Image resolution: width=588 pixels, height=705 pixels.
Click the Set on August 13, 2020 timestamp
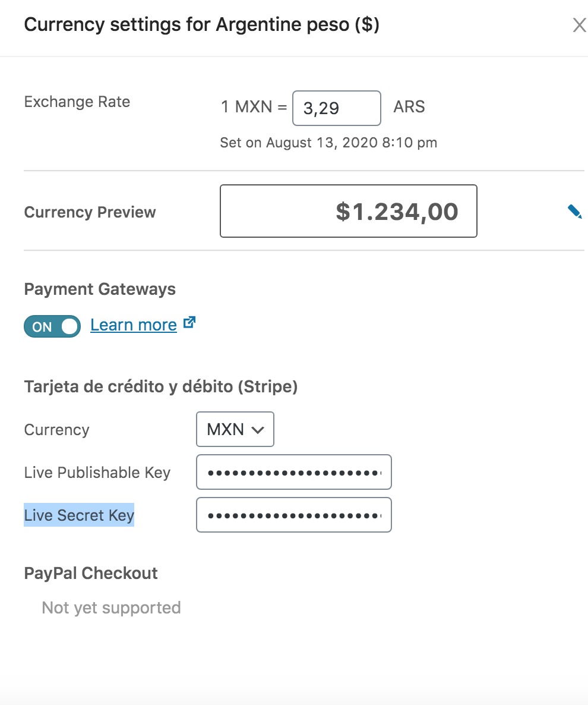(328, 143)
